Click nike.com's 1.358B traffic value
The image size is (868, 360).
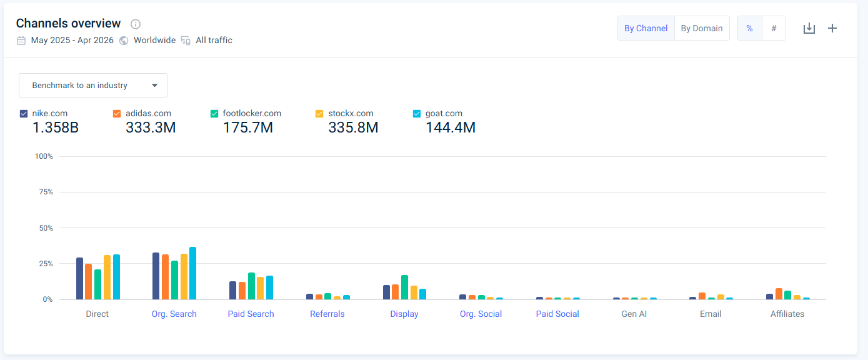point(56,128)
